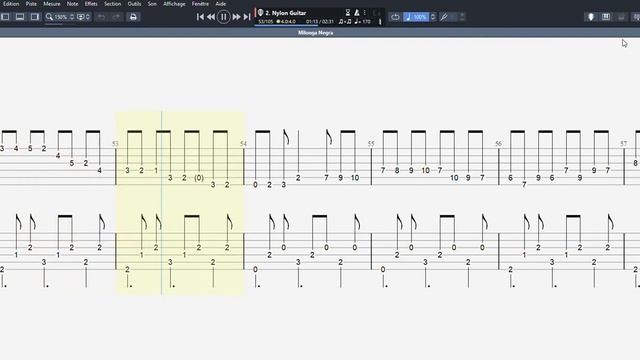
Task: Show the fretboard view
Action: click(x=606, y=17)
